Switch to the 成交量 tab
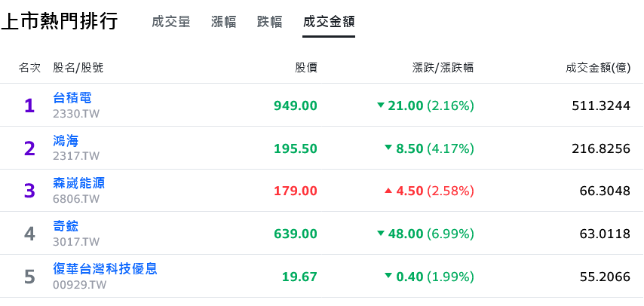Viewport: 644px width, 306px height. click(171, 22)
